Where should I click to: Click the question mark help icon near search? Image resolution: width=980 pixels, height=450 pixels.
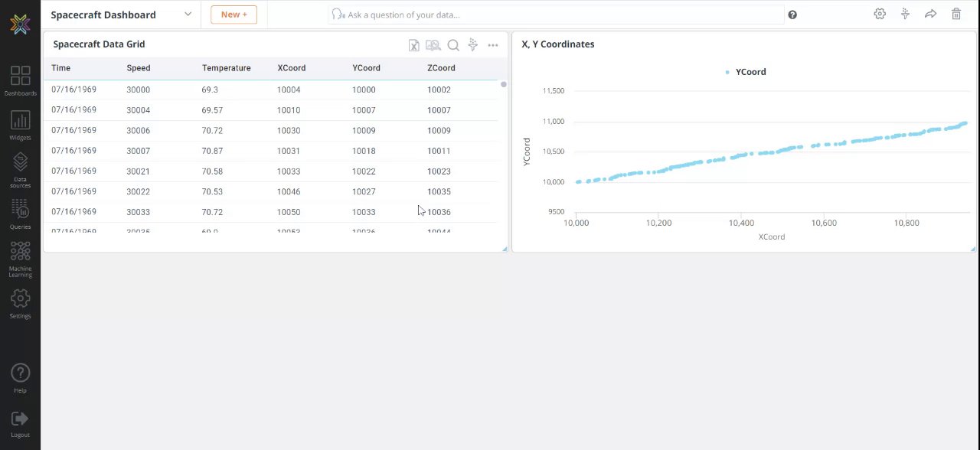click(x=792, y=15)
